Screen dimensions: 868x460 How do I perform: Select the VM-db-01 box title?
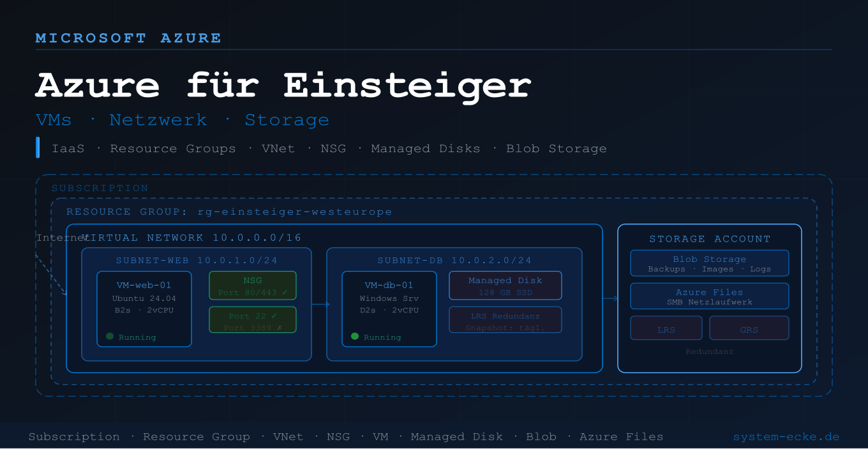click(x=389, y=285)
